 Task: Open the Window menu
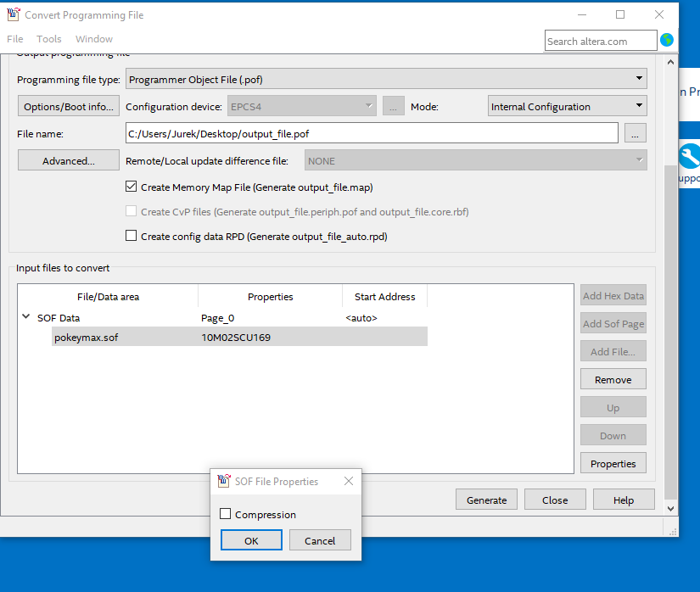94,39
